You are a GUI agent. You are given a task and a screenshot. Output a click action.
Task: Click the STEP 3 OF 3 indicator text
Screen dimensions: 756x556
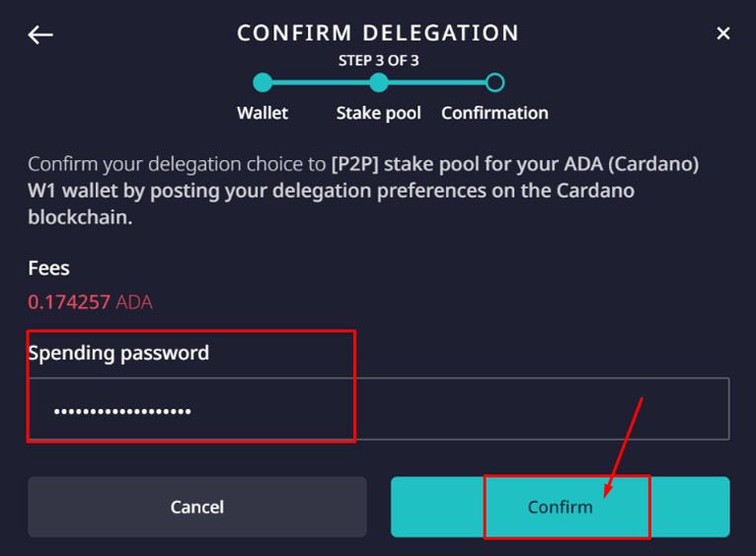point(378,60)
